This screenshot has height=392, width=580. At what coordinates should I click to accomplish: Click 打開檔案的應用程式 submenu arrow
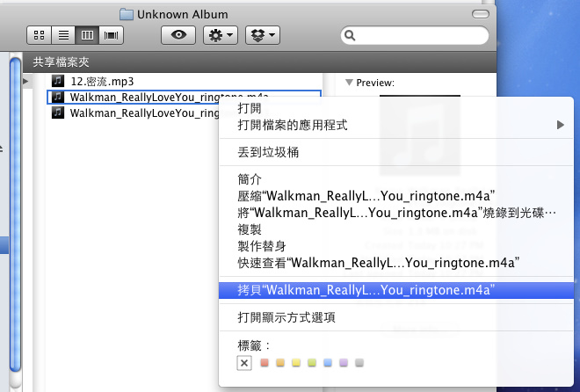(x=561, y=125)
